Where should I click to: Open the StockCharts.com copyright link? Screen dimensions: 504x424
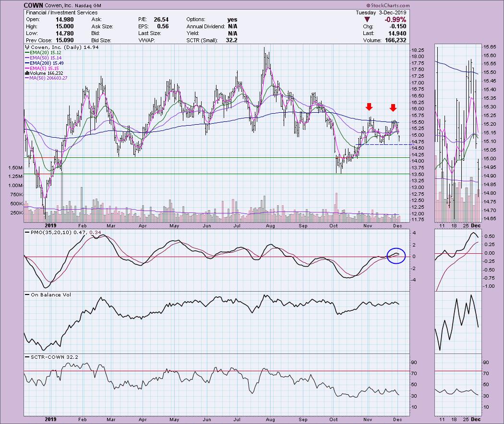click(388, 5)
